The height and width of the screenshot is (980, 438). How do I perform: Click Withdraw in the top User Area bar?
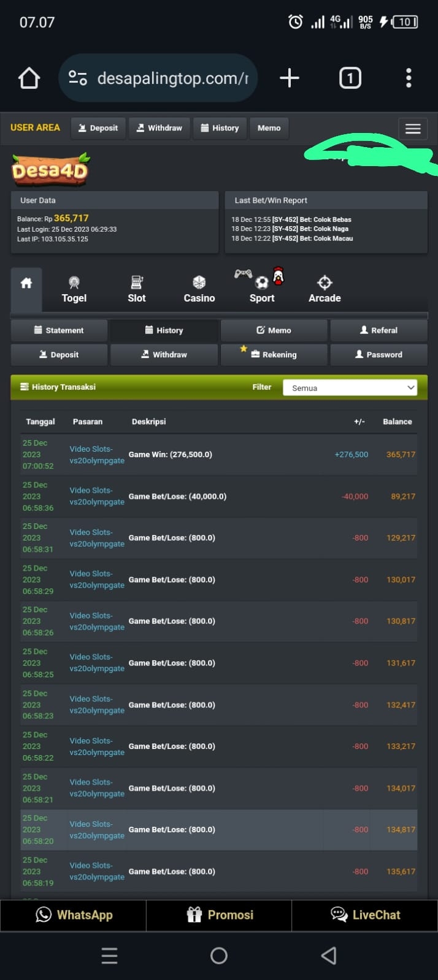159,128
